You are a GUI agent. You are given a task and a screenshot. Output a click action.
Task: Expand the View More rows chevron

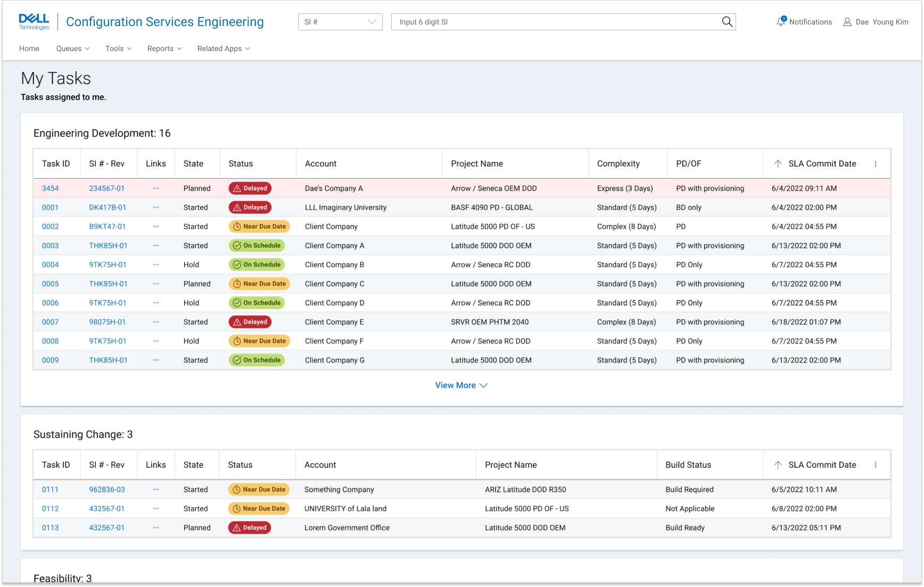coord(483,385)
